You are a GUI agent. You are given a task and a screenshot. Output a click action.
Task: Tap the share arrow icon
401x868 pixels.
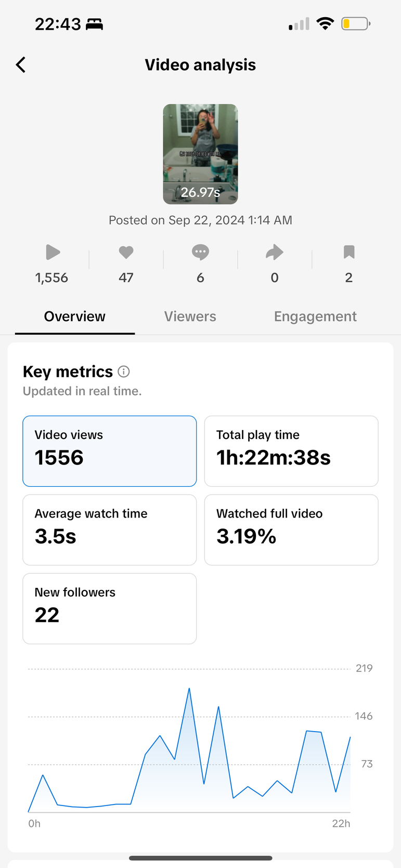coord(275,253)
